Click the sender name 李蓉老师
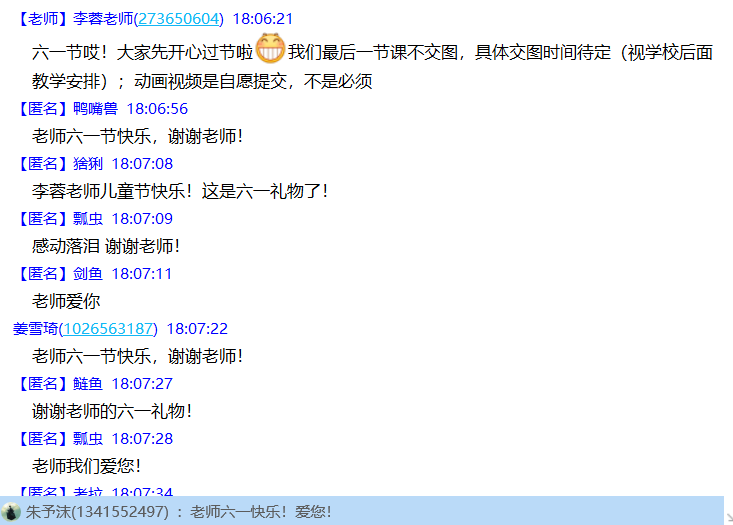The image size is (733, 525). (x=103, y=19)
